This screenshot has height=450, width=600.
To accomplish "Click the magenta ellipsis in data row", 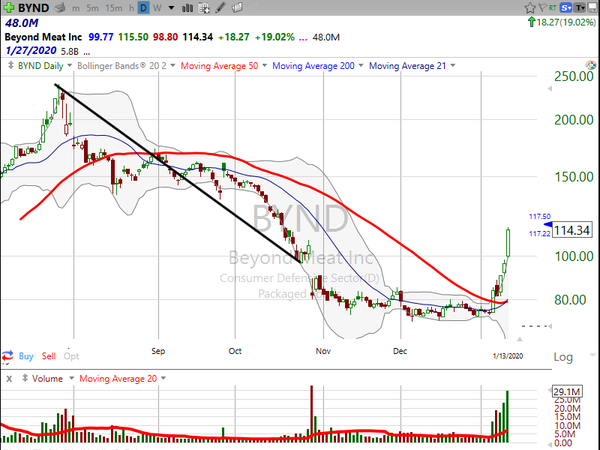I will click(303, 38).
